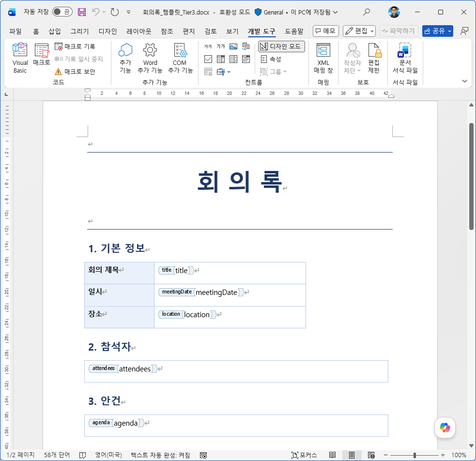Open control 속성 properties
The height and width of the screenshot is (461, 476).
(x=271, y=59)
